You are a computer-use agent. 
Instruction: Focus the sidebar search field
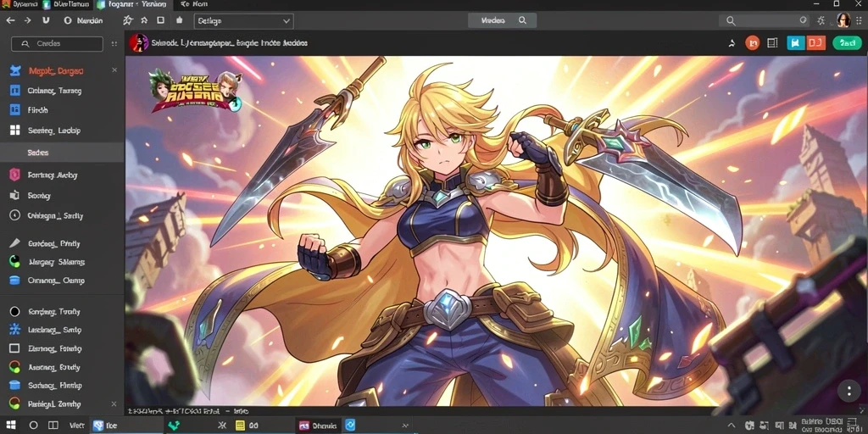click(x=57, y=44)
